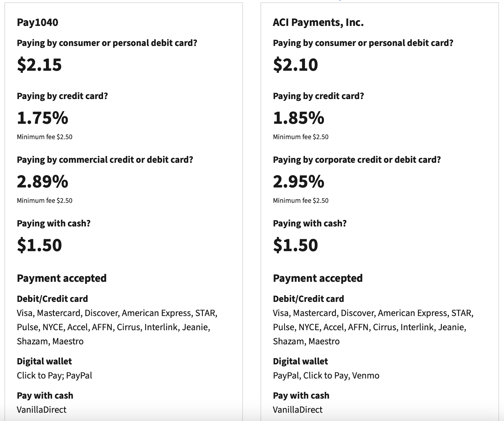Click "Paying by corporate credit or debit card?"
The width and height of the screenshot is (504, 421).
pos(357,160)
